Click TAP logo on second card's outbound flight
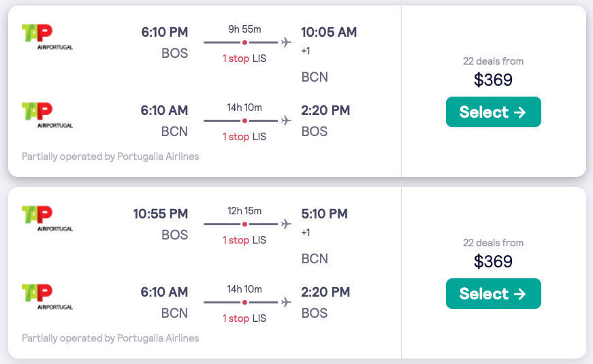Screen dimensions: 593x364 point(47,218)
